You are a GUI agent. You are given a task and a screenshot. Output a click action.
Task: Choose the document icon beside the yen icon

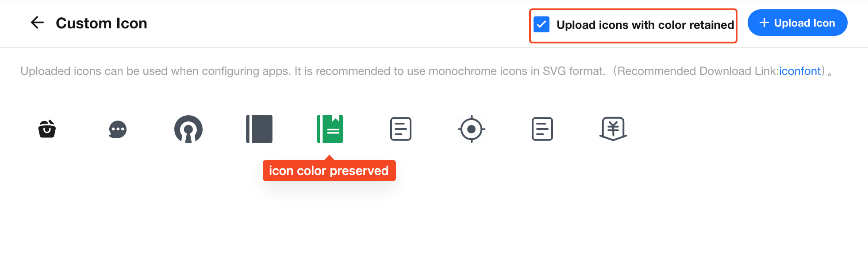[542, 129]
